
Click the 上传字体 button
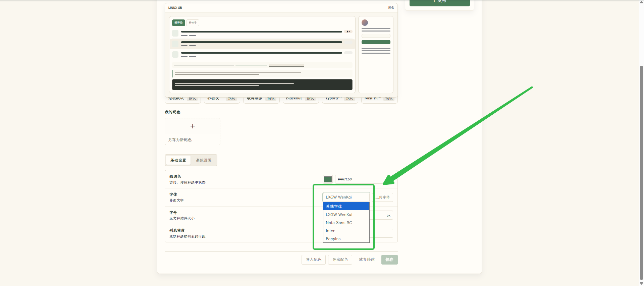pyautogui.click(x=383, y=197)
